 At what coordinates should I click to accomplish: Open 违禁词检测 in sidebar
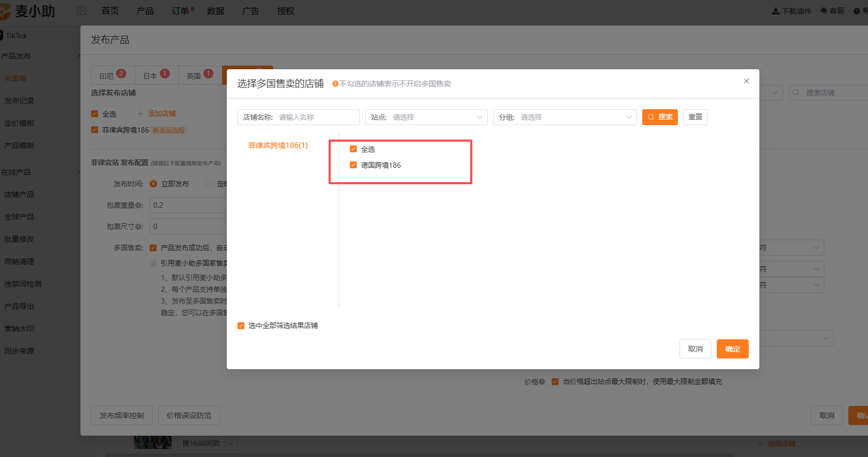tap(23, 284)
